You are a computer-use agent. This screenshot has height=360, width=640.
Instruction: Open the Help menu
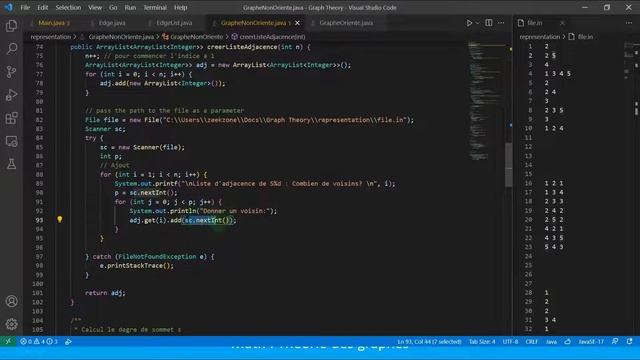pos(180,7)
